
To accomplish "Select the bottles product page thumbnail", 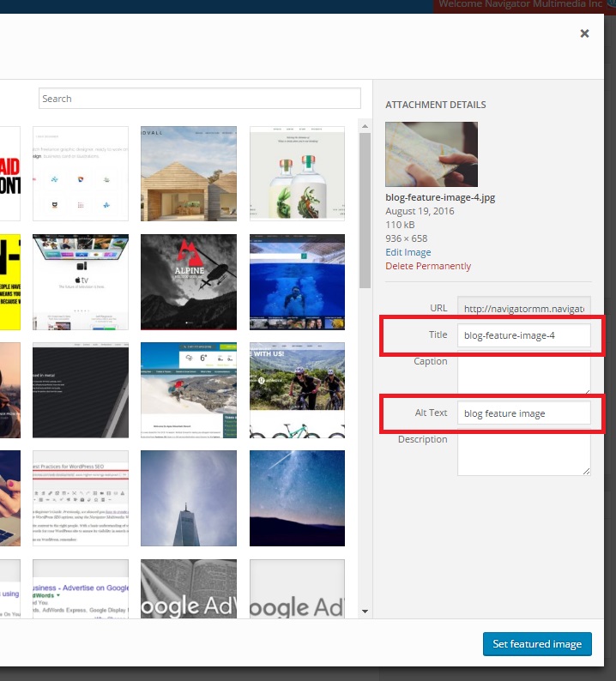I will pos(297,174).
